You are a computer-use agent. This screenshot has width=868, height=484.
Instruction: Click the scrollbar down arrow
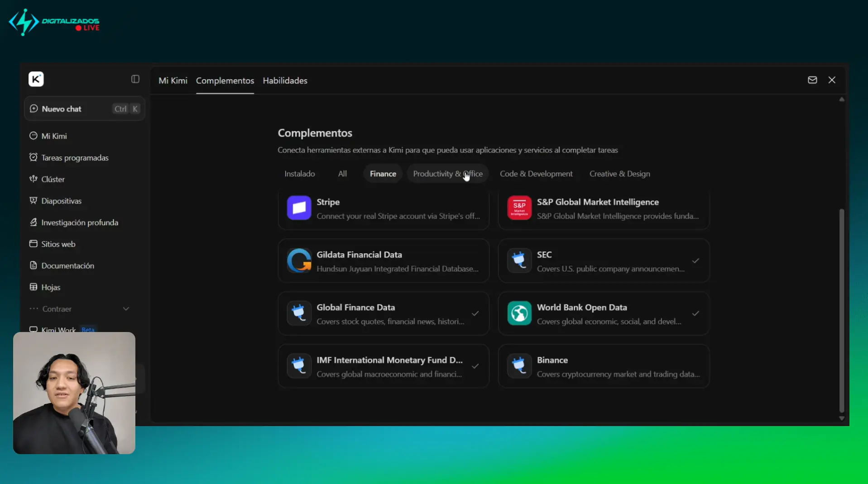click(842, 418)
